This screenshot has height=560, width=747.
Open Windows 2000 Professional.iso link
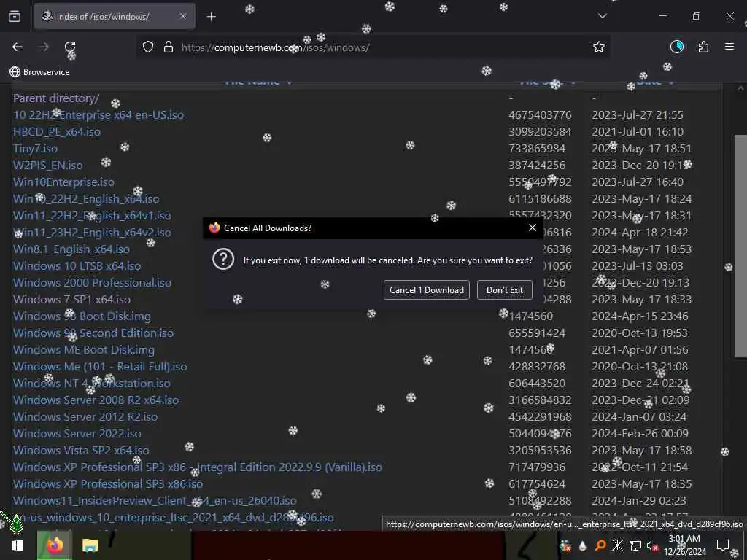[x=92, y=282]
